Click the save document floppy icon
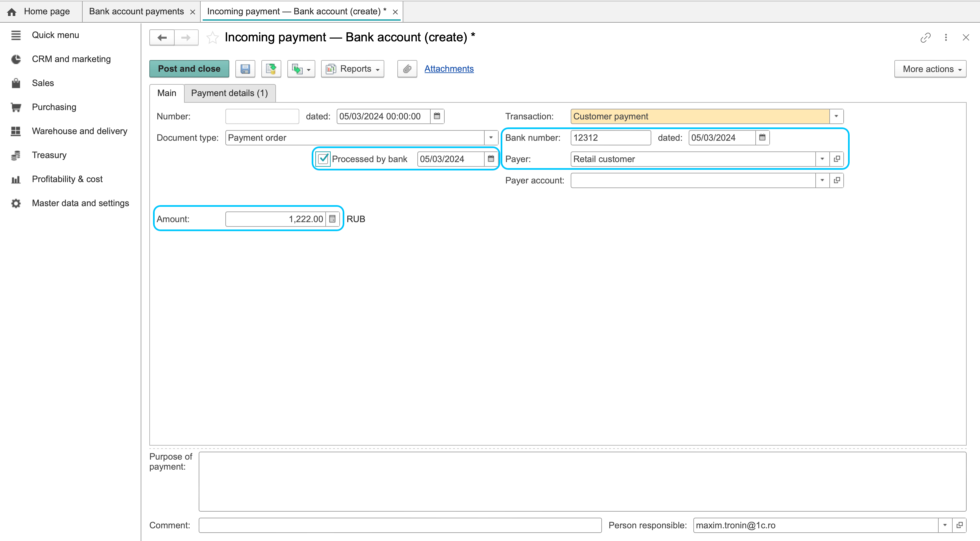 click(x=245, y=69)
